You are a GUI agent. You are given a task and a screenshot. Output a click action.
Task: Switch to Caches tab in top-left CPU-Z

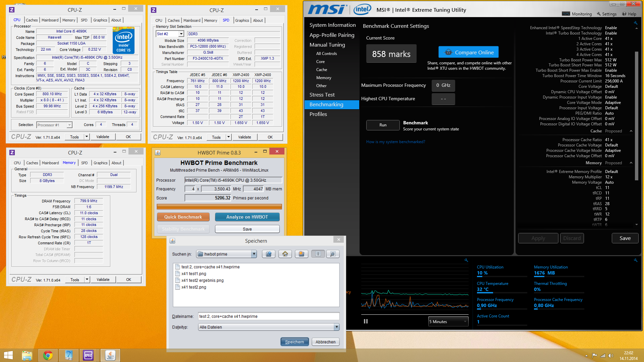(32, 20)
